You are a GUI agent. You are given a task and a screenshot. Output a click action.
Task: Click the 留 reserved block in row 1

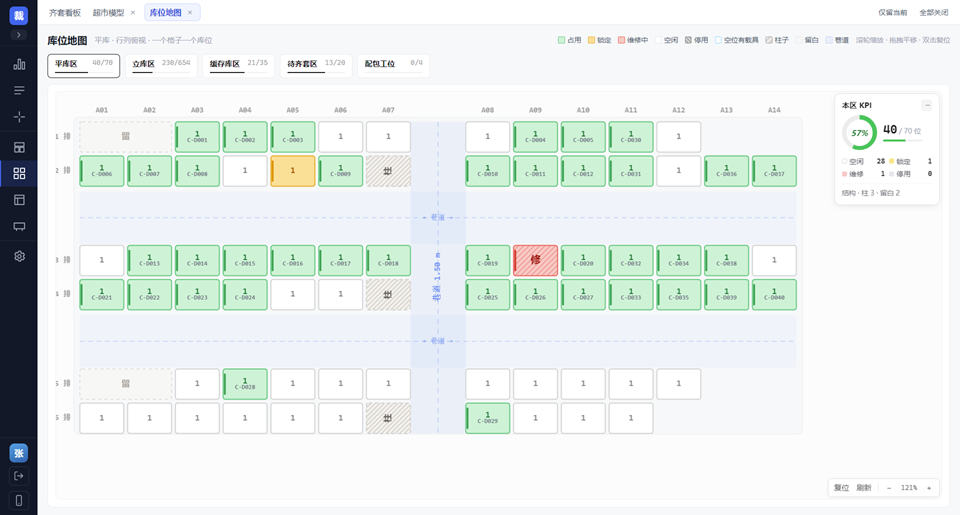[x=126, y=137]
